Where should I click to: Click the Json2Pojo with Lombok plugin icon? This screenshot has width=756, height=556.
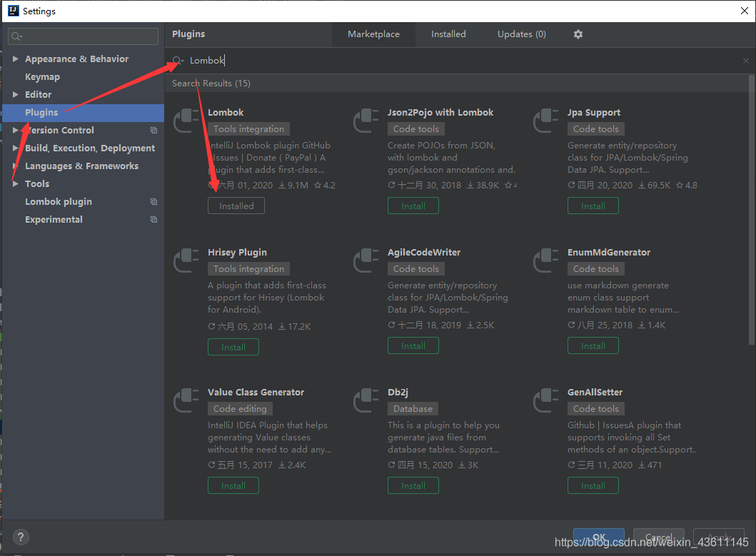coord(366,121)
